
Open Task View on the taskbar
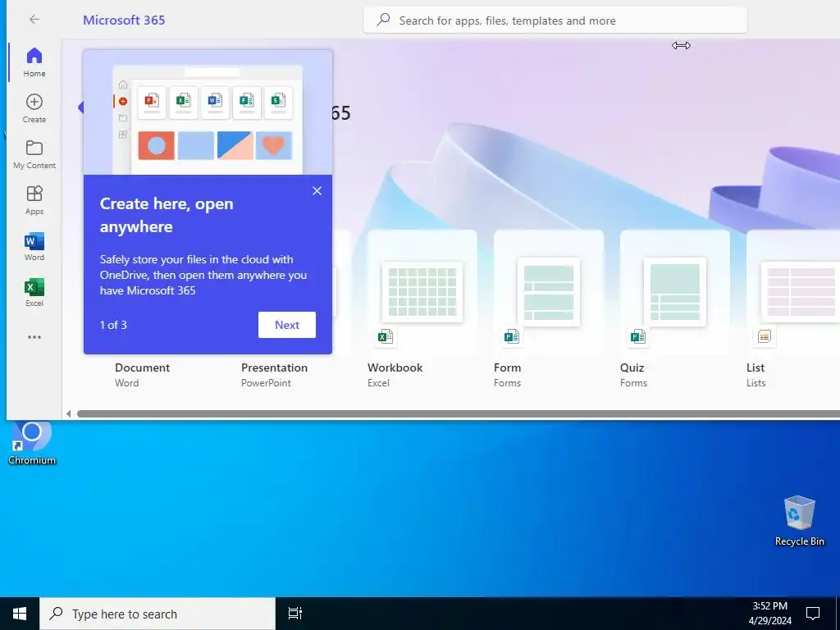point(295,614)
